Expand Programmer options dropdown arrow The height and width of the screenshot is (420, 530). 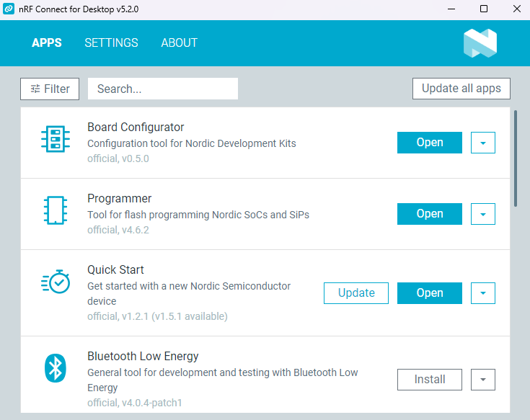click(x=482, y=214)
